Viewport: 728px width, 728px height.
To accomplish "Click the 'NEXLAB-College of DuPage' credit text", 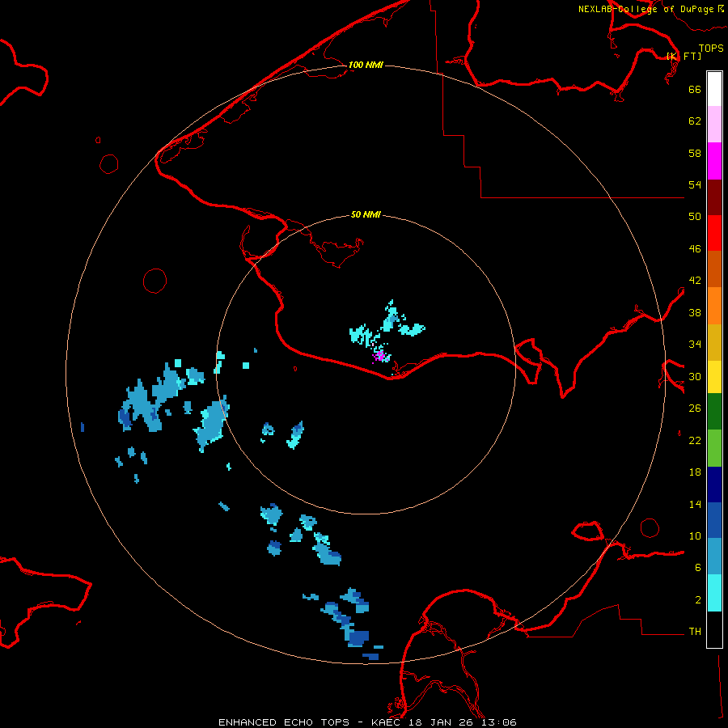I will [645, 9].
